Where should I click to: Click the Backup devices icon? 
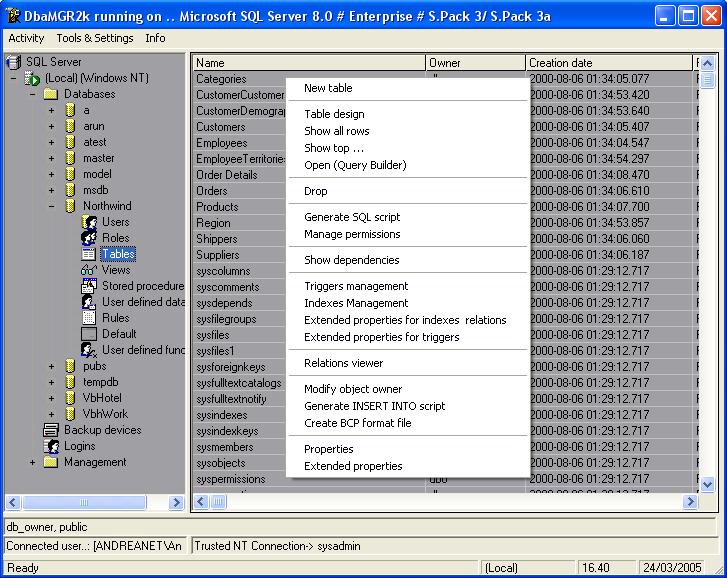pyautogui.click(x=51, y=430)
